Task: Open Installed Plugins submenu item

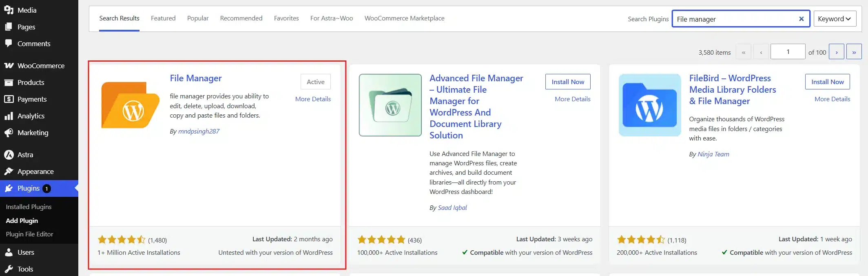Action: coord(29,207)
